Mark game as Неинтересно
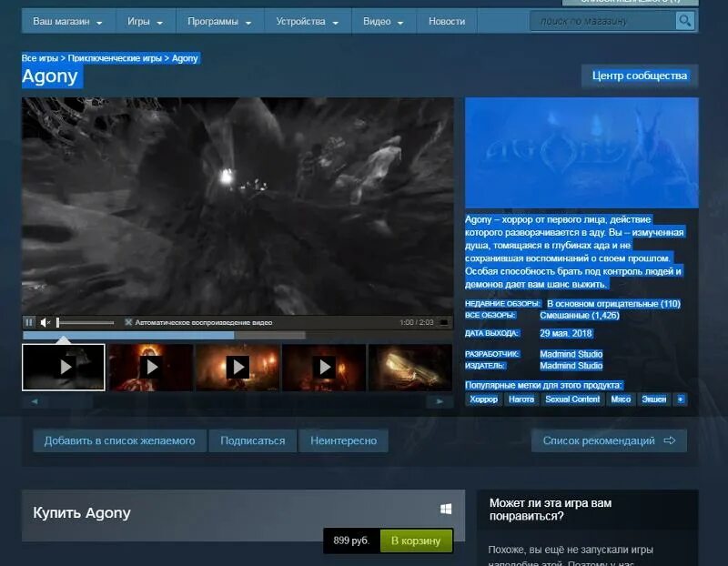The height and width of the screenshot is (566, 728). (344, 440)
